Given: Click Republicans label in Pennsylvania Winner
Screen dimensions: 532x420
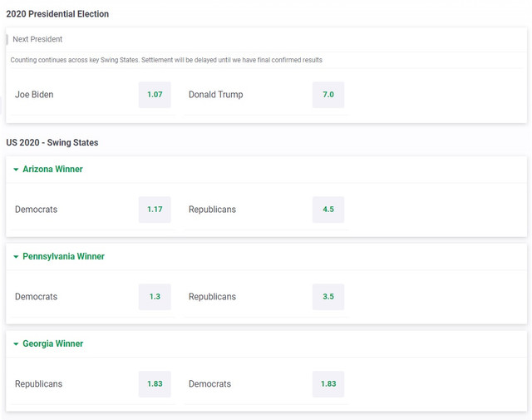Looking at the screenshot, I should click(212, 296).
